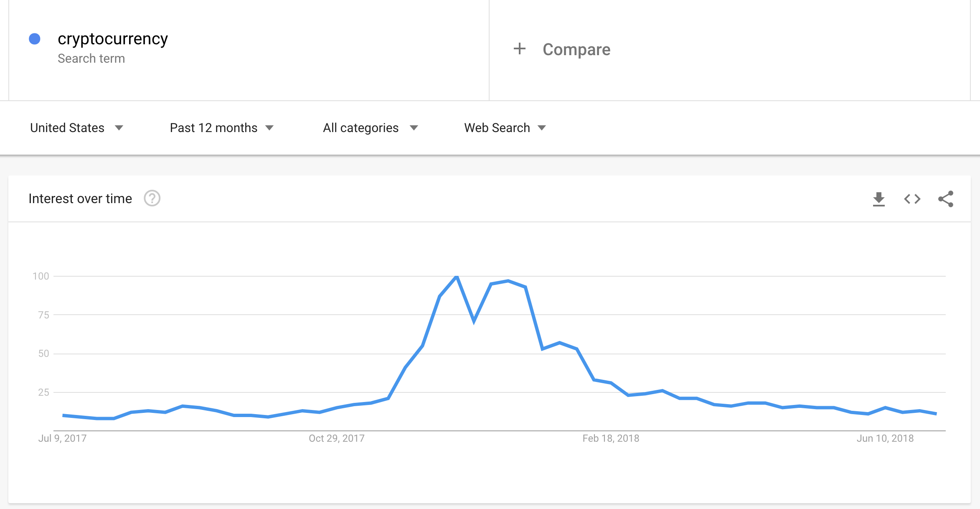
Task: Share the interest over time chart
Action: click(946, 199)
